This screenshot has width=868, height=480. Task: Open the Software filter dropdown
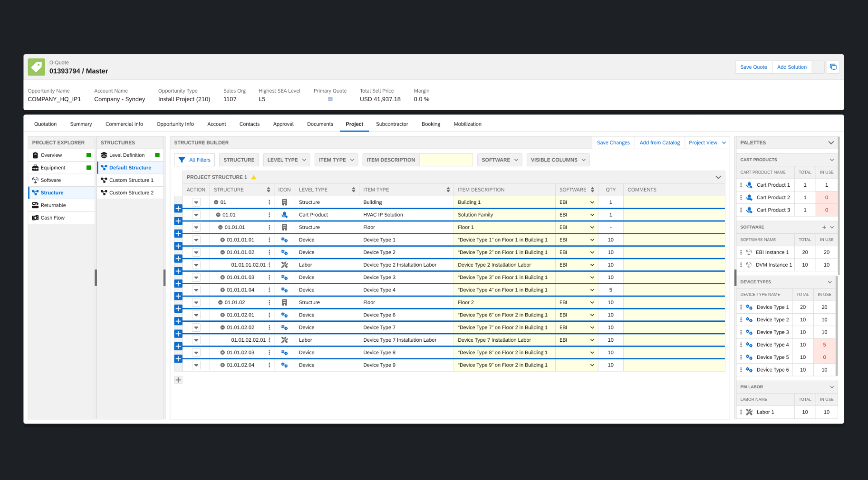tap(500, 160)
